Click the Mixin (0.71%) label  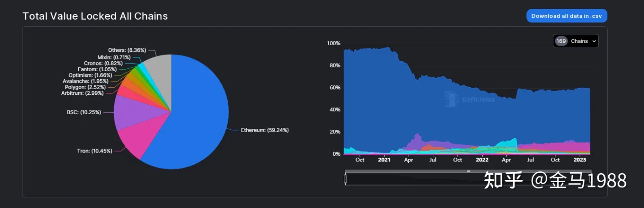point(114,57)
